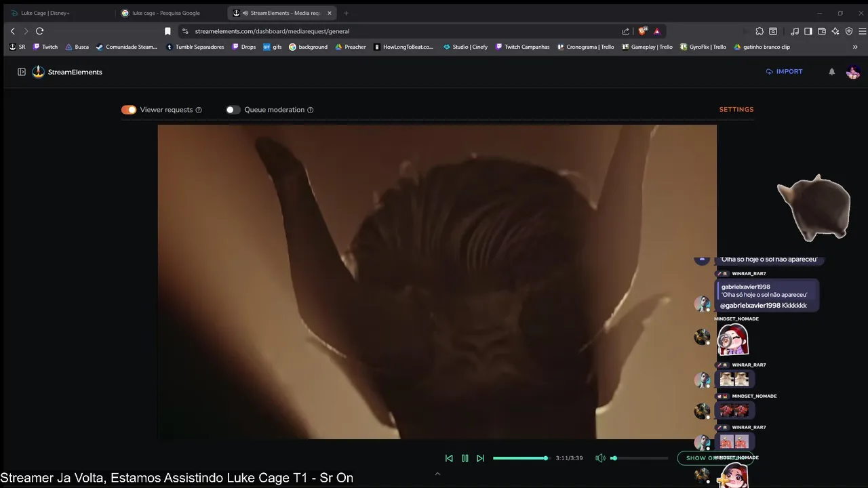Expand the queue panel chevron below player
Viewport: 868px width, 488px height.
tap(437, 474)
